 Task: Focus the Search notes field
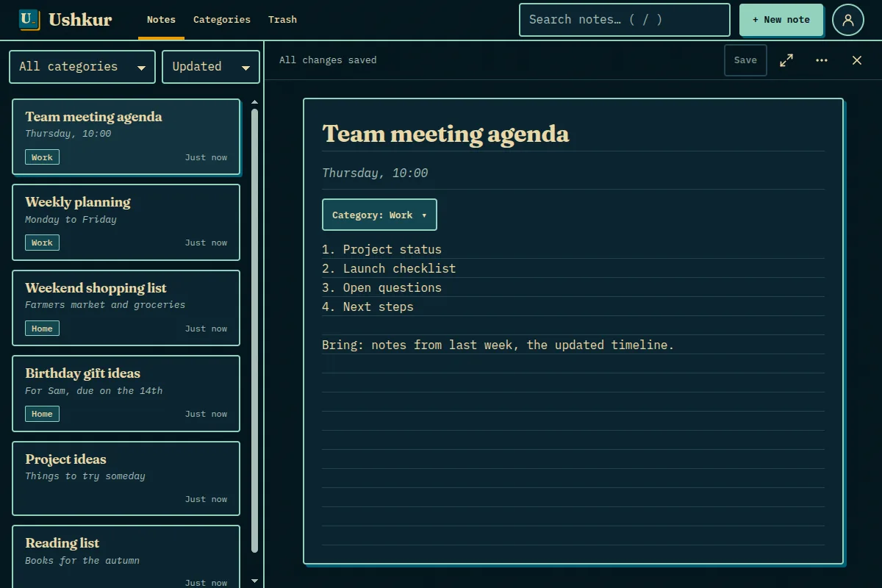pyautogui.click(x=625, y=20)
